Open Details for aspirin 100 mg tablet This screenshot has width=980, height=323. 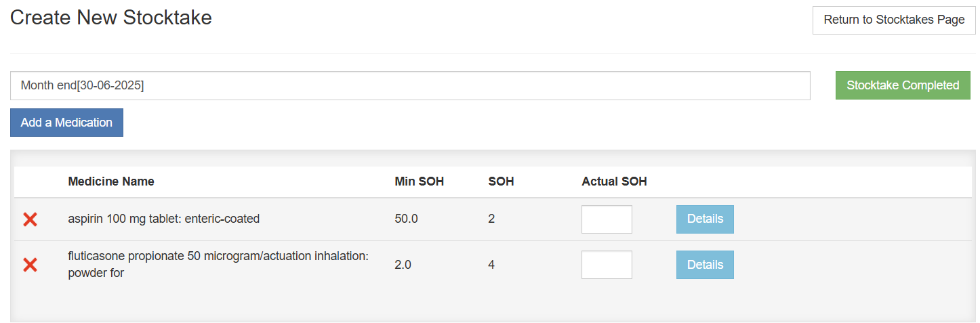(705, 219)
